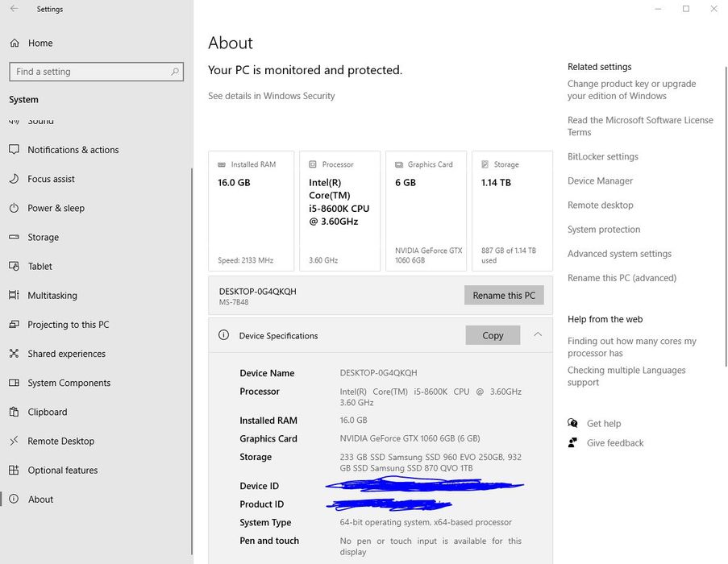The width and height of the screenshot is (728, 564).
Task: Copy the device specifications
Action: (493, 335)
